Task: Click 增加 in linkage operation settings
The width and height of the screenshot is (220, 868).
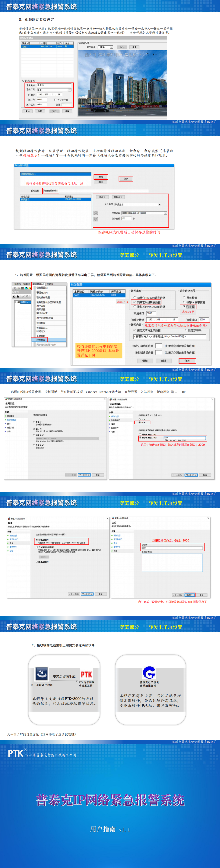Action: click(x=101, y=177)
